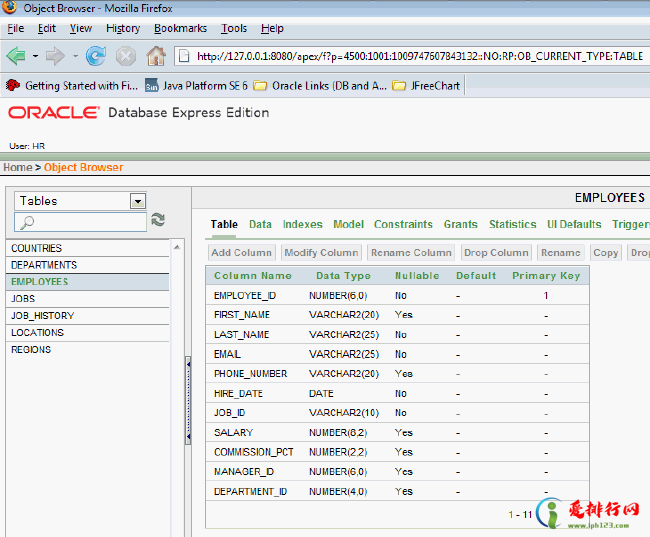Switch to the Indexes tab

point(302,225)
